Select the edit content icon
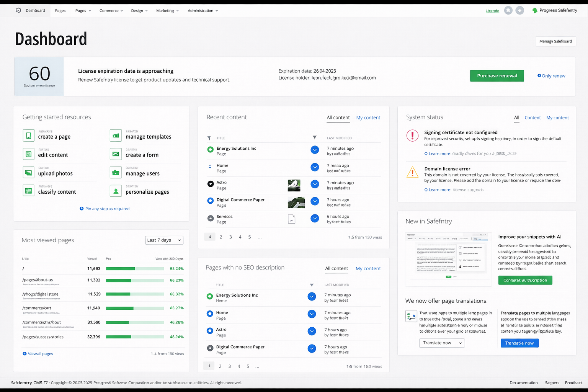This screenshot has width=588, height=392. (29, 154)
